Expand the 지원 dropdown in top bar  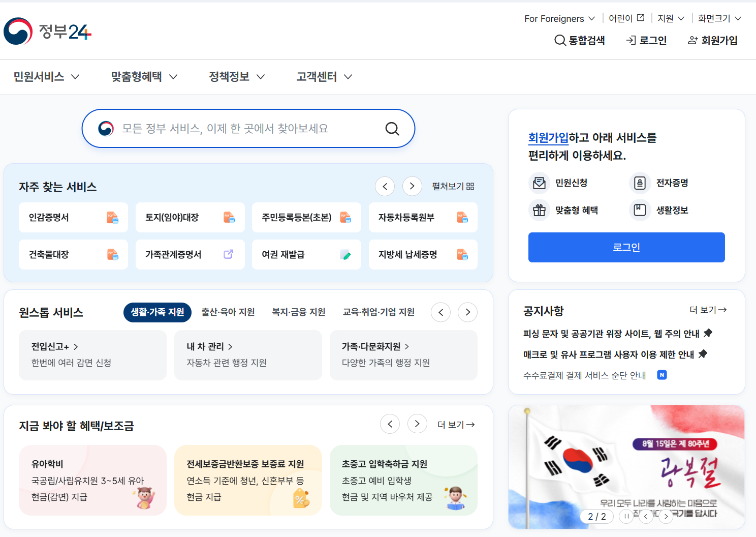[671, 18]
